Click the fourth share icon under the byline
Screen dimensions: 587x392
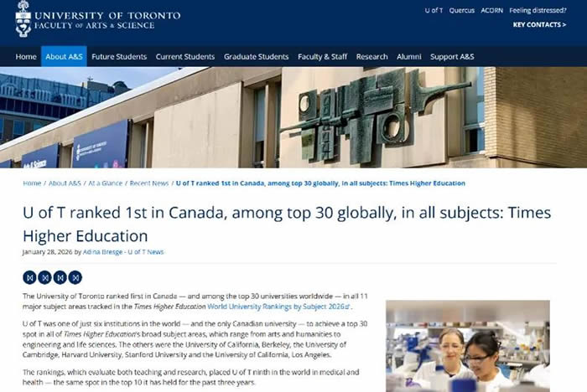[75, 277]
